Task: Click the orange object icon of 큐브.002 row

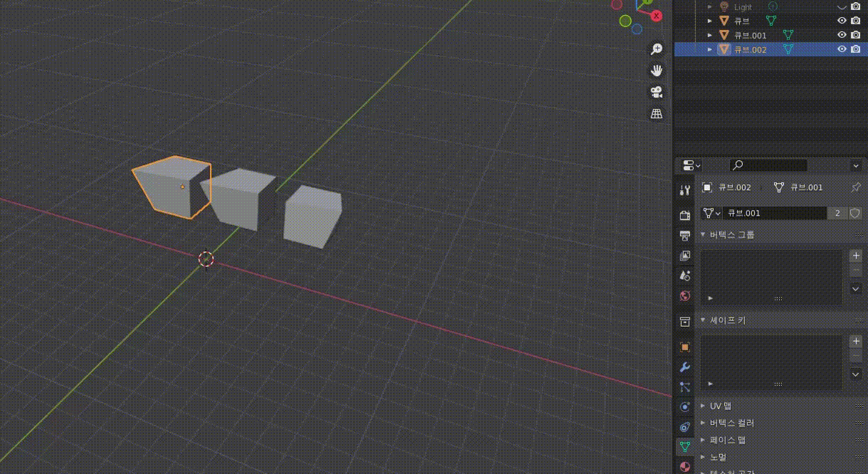Action: (x=724, y=49)
